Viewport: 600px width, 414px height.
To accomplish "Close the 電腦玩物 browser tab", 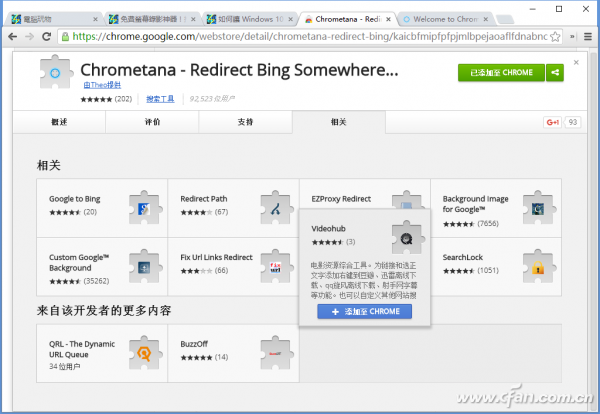I will point(95,19).
